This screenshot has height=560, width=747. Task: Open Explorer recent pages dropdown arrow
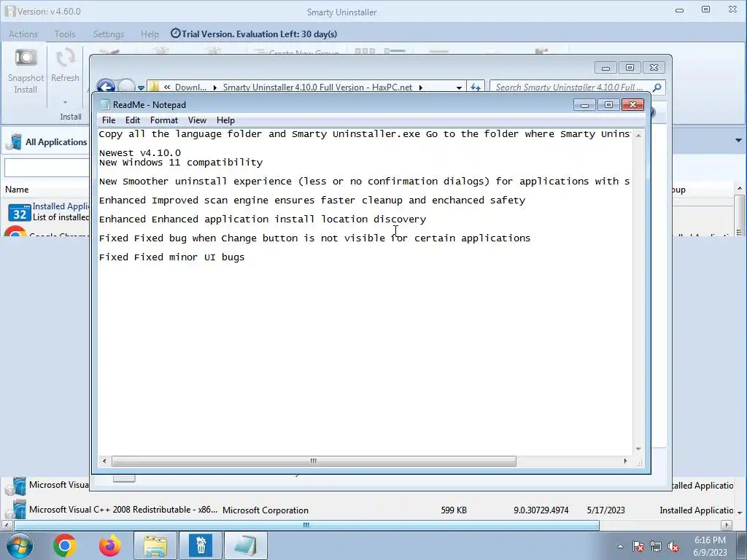[141, 87]
